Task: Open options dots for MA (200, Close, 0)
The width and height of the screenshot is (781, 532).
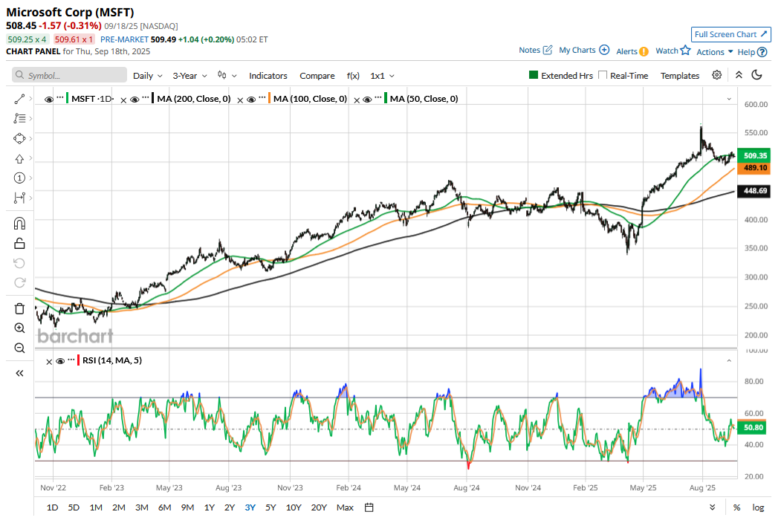Action: tap(146, 97)
